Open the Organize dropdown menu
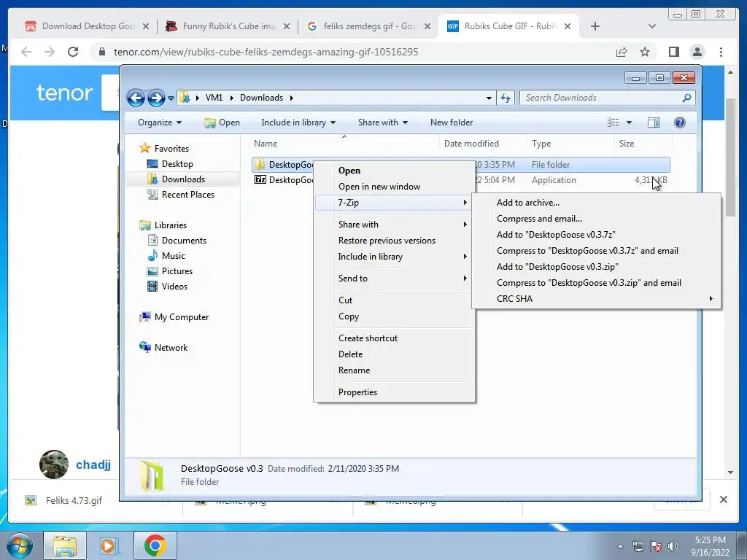Image resolution: width=747 pixels, height=560 pixels. [x=160, y=122]
